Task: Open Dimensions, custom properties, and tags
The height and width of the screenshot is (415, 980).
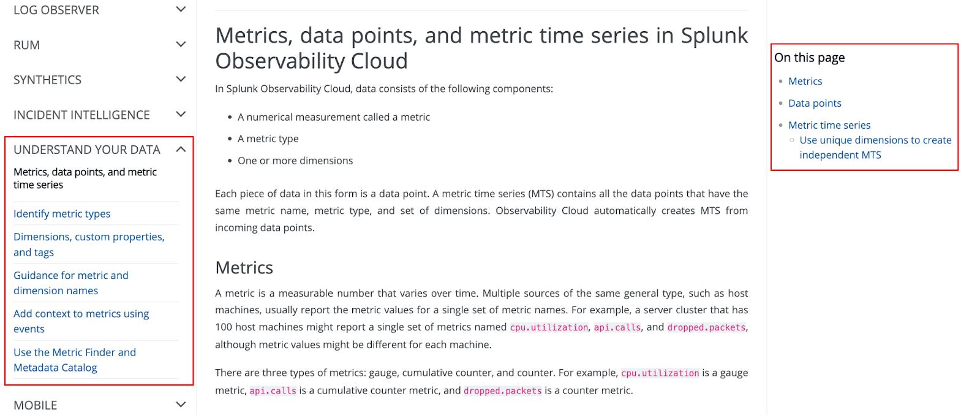Action: (x=89, y=244)
